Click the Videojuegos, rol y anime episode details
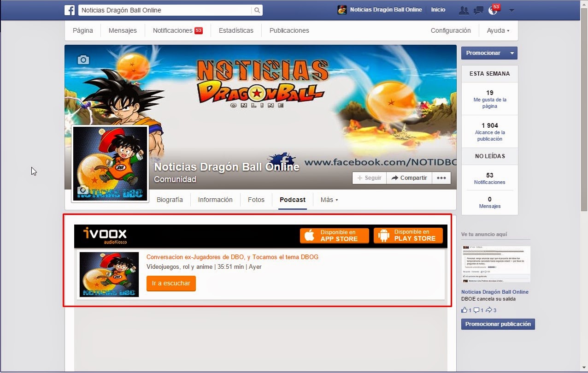588x373 pixels. 204,266
